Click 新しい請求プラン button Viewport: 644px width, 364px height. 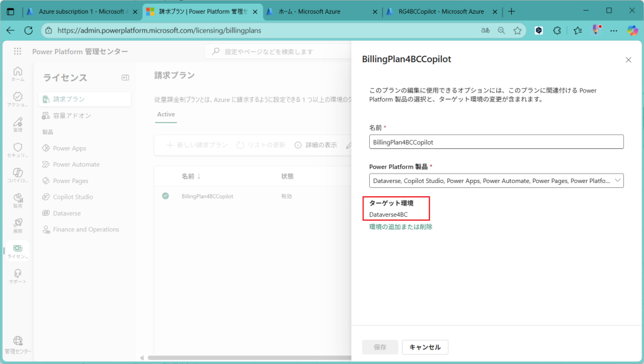coord(197,145)
